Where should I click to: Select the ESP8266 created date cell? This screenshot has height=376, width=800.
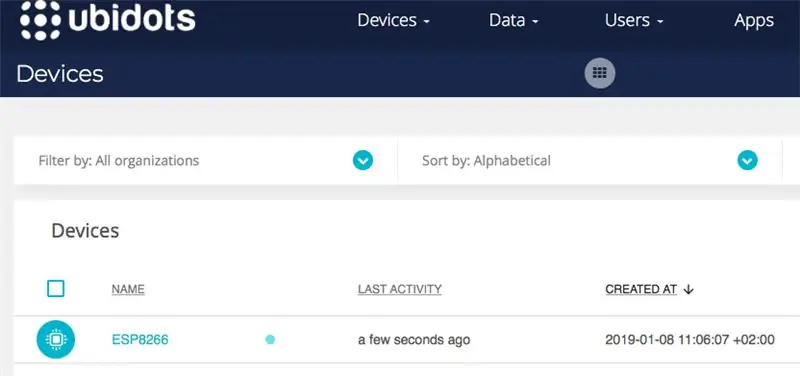point(690,339)
